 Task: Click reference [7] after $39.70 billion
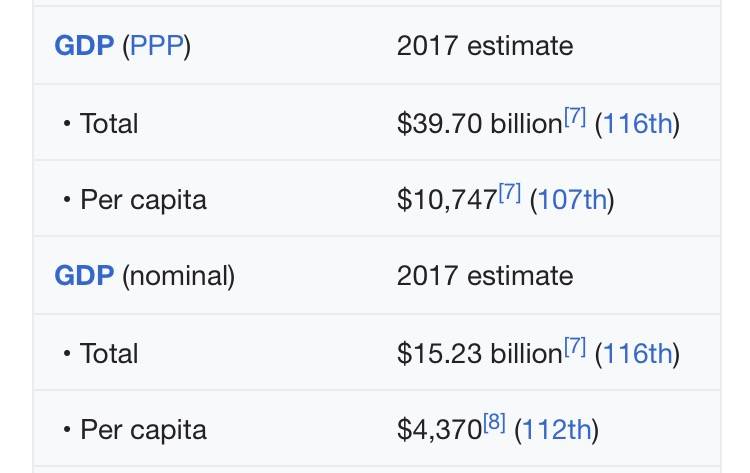coord(575,118)
